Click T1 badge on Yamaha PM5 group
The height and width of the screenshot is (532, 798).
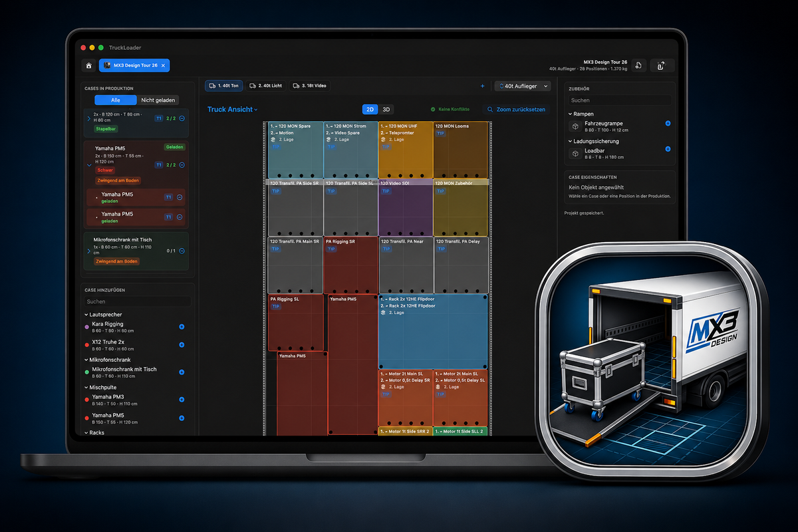(158, 165)
